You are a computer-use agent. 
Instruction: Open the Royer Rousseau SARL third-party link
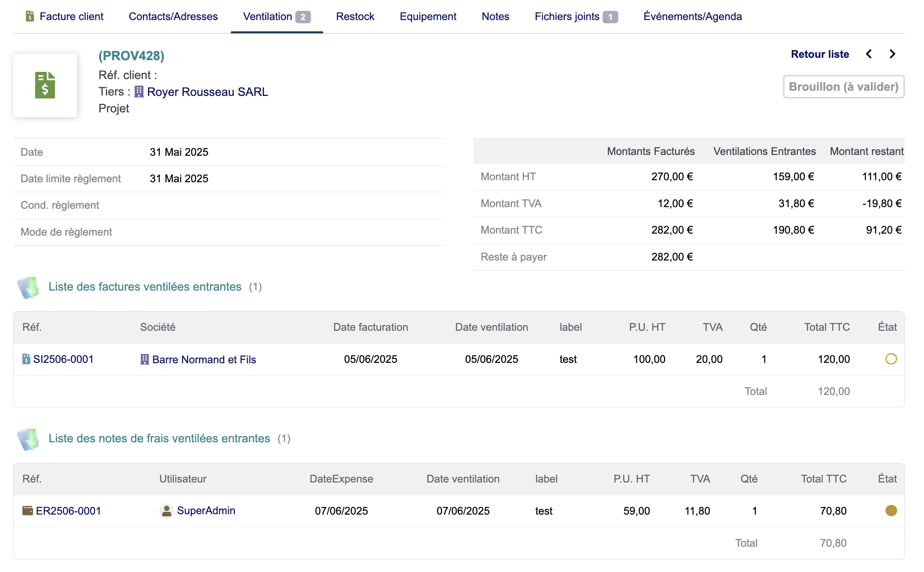207,92
